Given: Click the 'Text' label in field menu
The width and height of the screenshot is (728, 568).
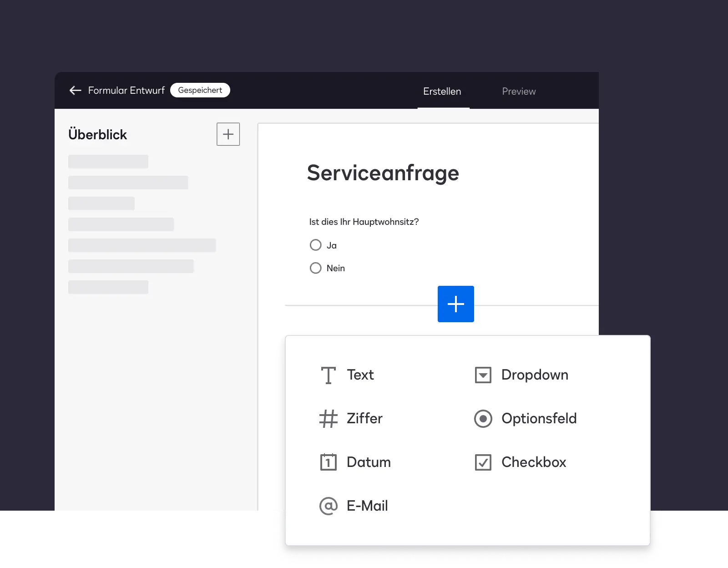Looking at the screenshot, I should pos(360,375).
